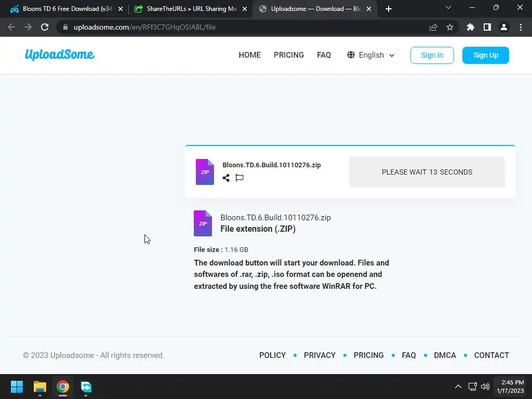The width and height of the screenshot is (532, 399).
Task: Expand the English language dropdown
Action: pos(371,55)
